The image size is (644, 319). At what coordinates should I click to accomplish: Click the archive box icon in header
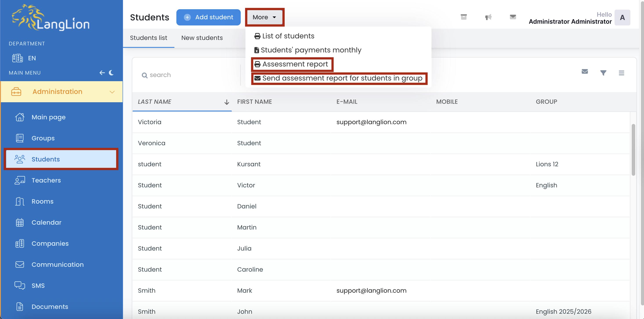click(463, 17)
